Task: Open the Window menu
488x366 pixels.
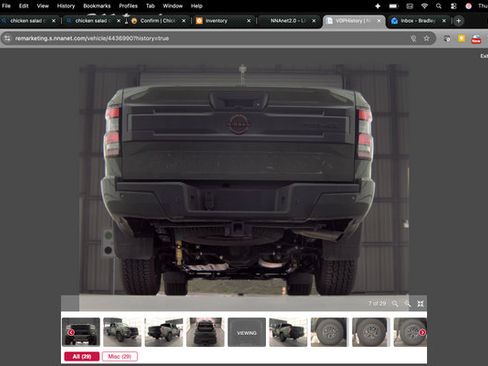Action: click(x=173, y=6)
